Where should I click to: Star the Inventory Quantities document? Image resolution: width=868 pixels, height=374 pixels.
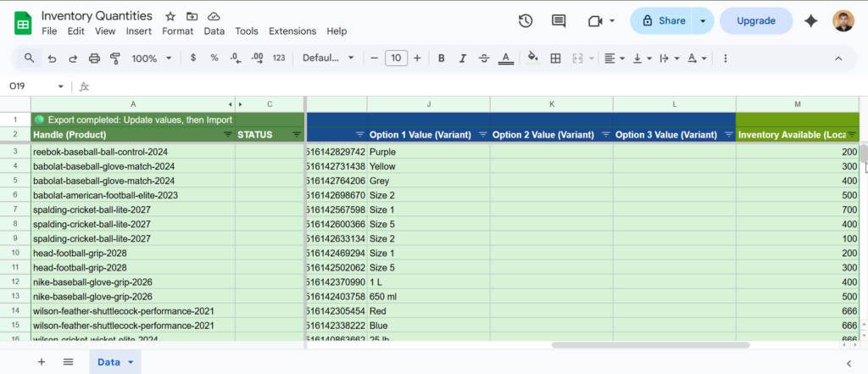pyautogui.click(x=170, y=16)
